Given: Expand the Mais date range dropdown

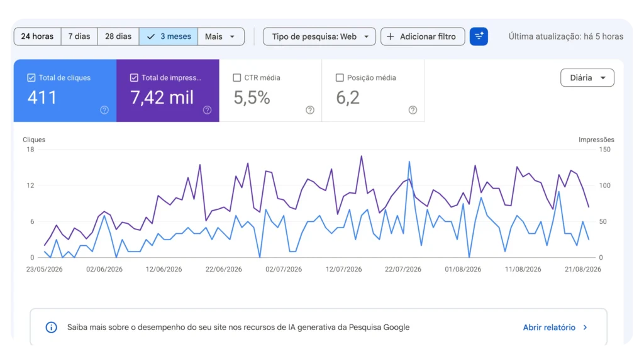Looking at the screenshot, I should pyautogui.click(x=221, y=36).
